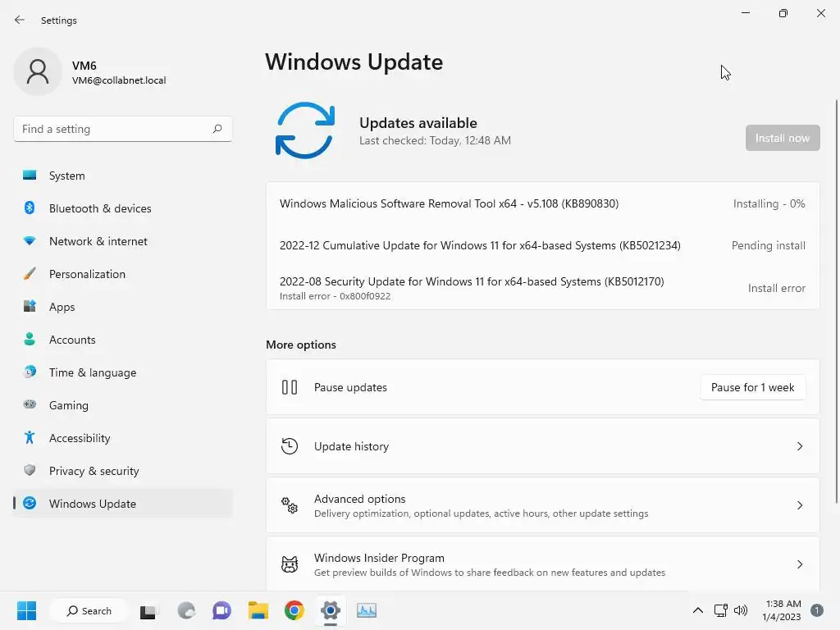This screenshot has height=630, width=840.
Task: Expand Update history via its chevron
Action: tap(799, 446)
